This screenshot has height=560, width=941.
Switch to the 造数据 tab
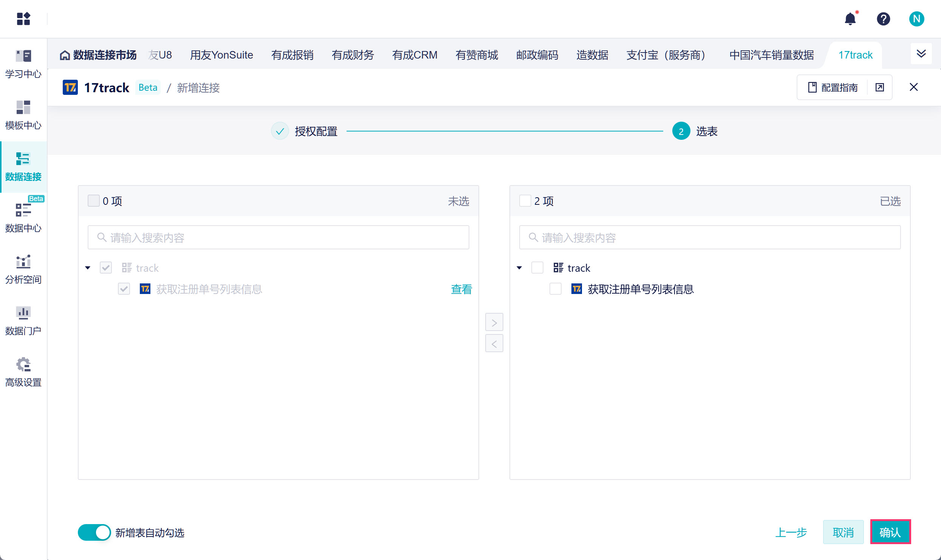[x=593, y=55]
